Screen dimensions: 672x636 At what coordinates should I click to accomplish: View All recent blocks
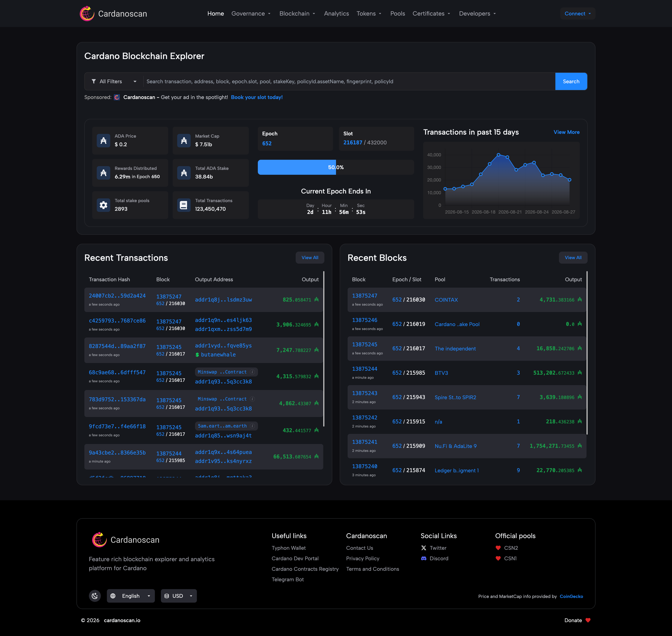[x=573, y=258]
